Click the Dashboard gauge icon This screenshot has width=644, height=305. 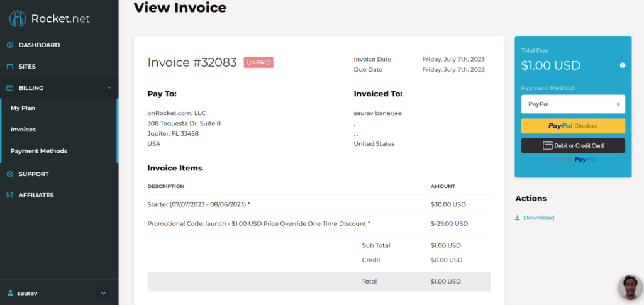click(x=10, y=45)
